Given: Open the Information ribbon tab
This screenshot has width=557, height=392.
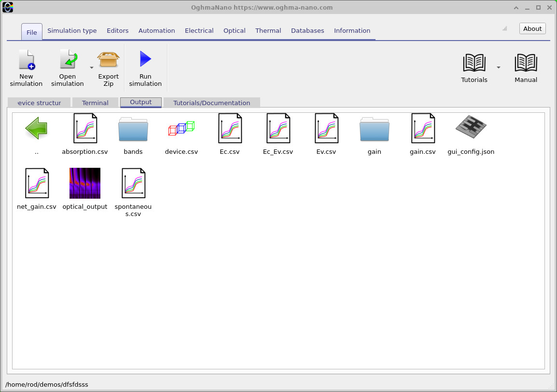Looking at the screenshot, I should pyautogui.click(x=352, y=30).
